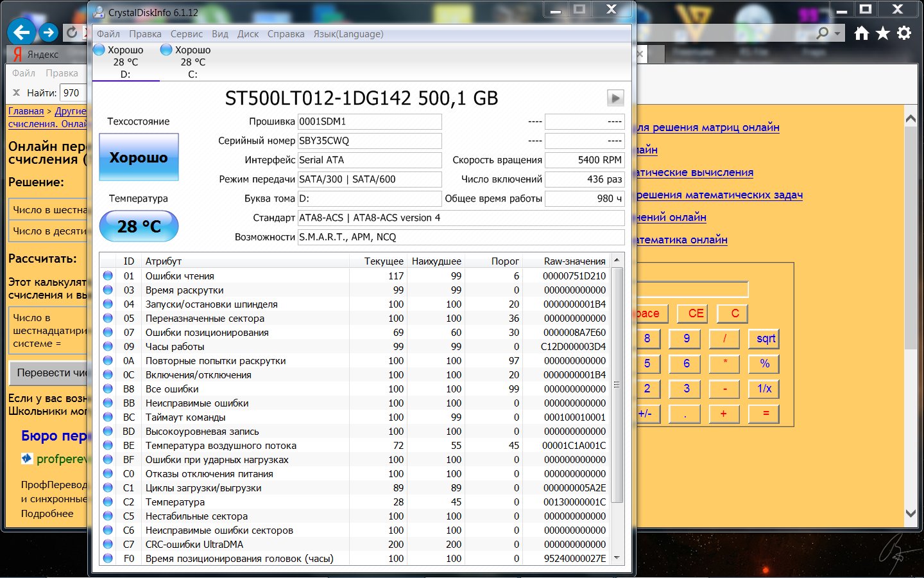
Task: Click the magnifier search icon in the address bar
Action: pos(823,33)
